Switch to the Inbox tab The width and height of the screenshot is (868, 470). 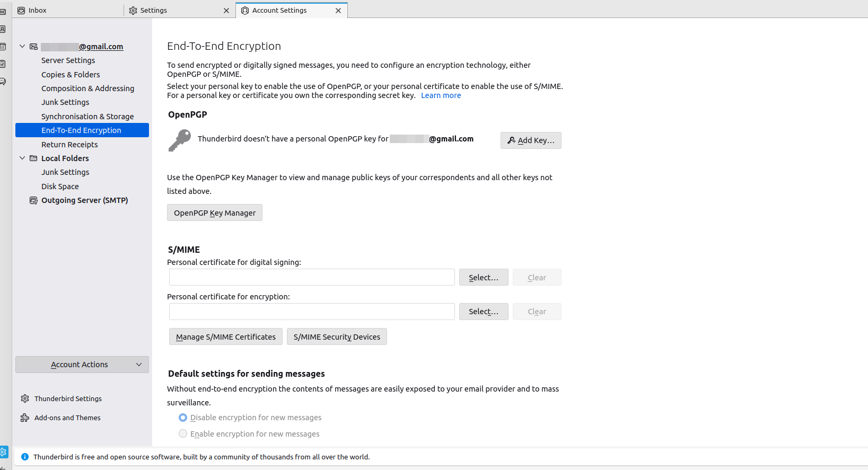(x=67, y=11)
